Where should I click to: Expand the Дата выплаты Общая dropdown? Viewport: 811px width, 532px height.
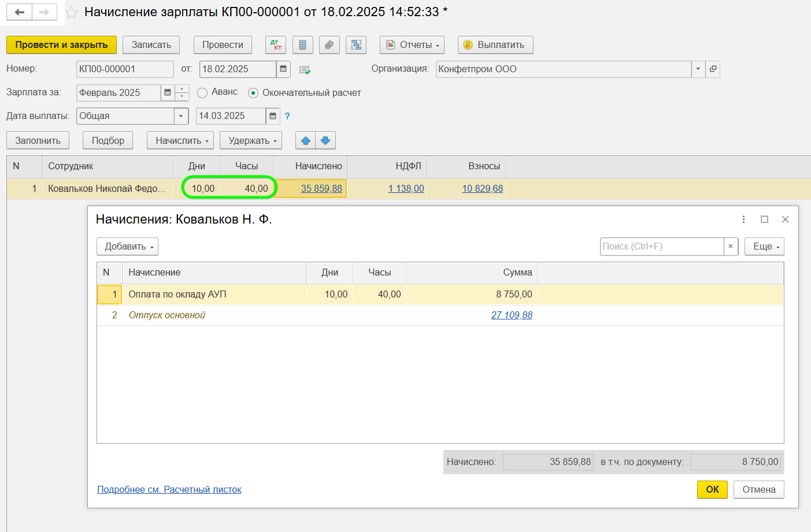[181, 116]
